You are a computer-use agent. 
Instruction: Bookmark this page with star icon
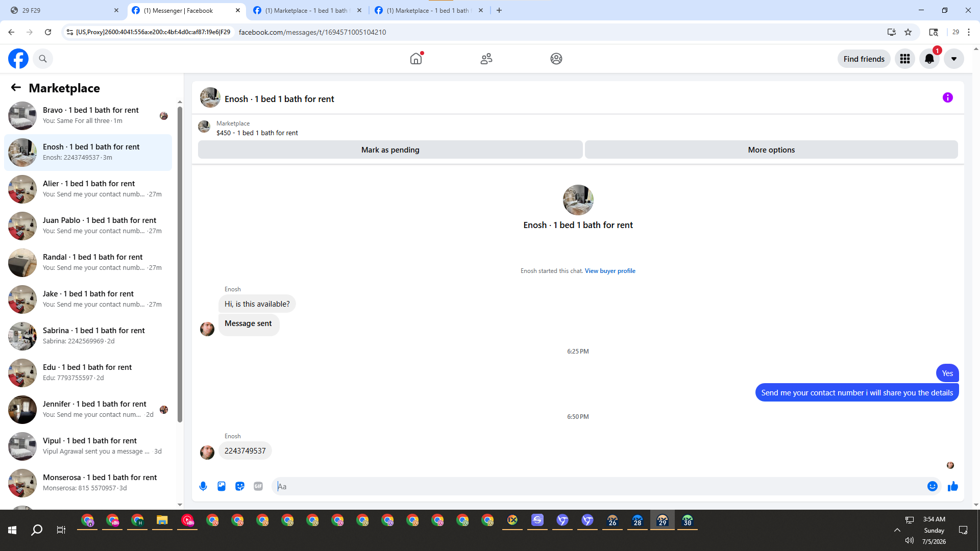(x=908, y=32)
